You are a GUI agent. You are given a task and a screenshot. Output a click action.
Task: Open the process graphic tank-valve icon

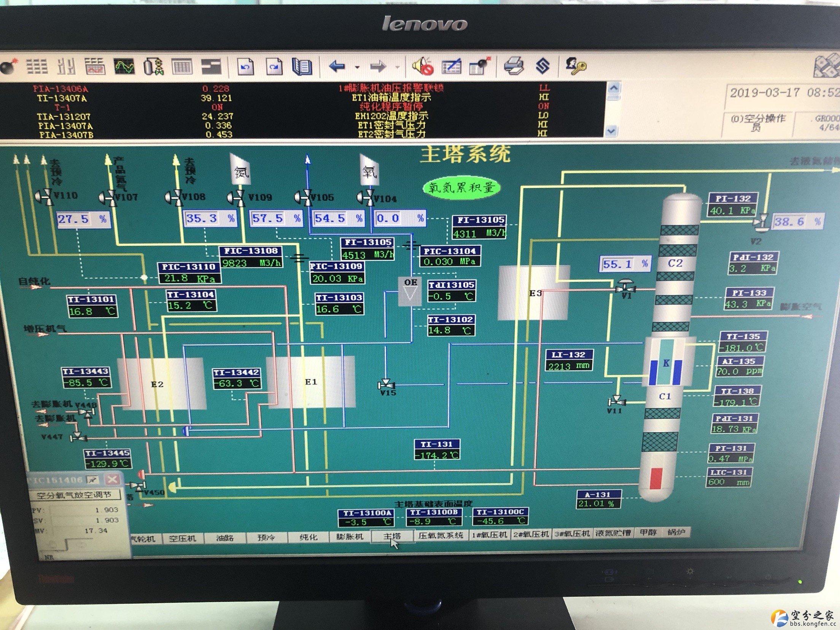click(153, 67)
